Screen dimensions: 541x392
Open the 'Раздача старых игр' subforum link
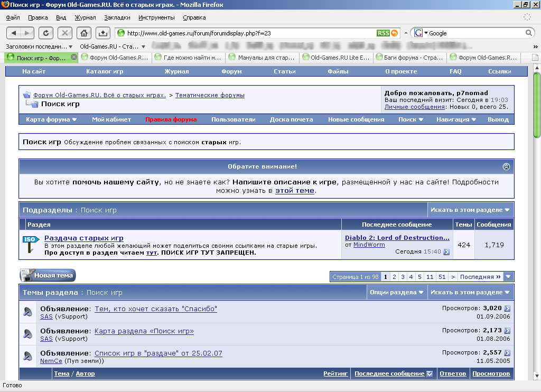(84, 238)
